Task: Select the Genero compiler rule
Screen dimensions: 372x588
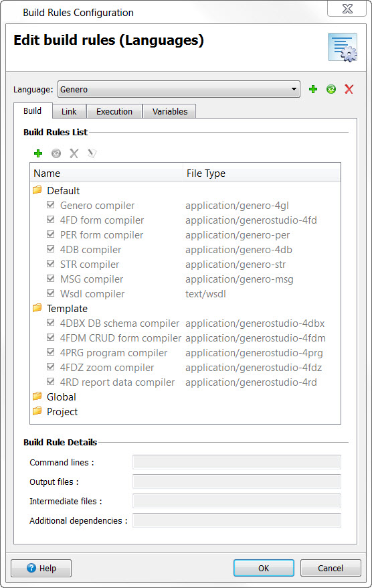Action: pos(97,206)
